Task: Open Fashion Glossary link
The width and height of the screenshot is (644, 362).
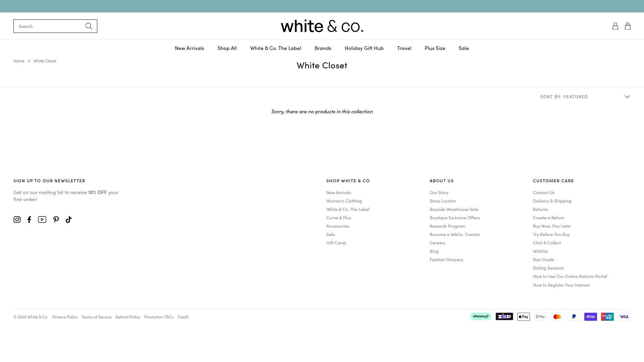Action: 446,259
